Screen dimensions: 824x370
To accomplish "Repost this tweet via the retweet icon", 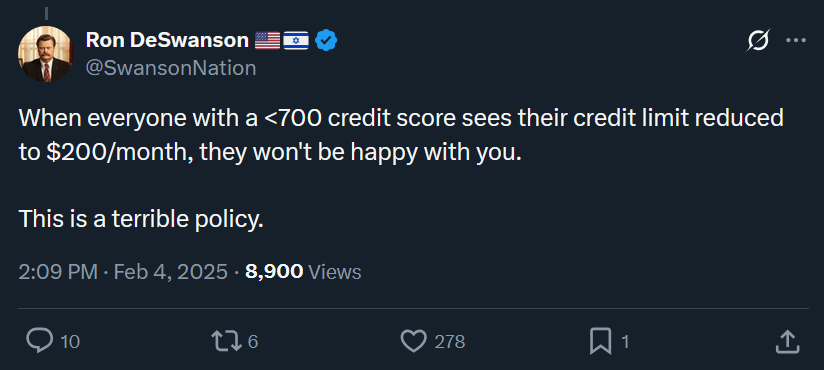I will click(226, 342).
